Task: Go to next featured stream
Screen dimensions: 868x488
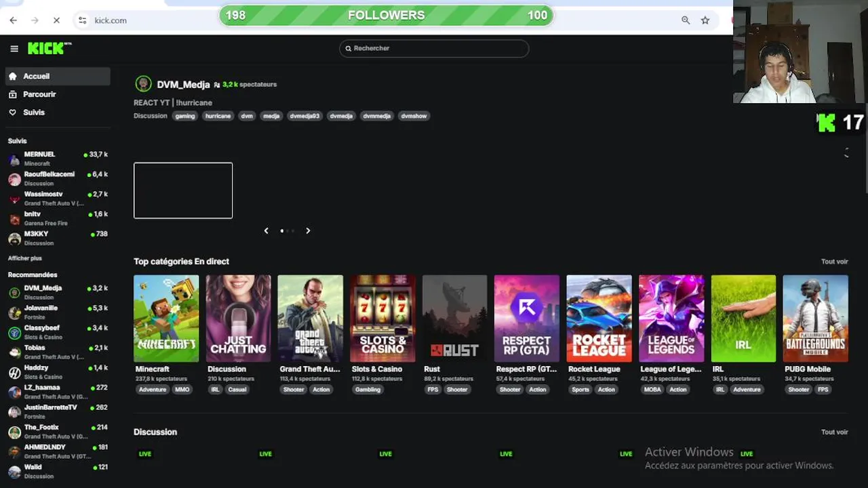Action: (308, 231)
